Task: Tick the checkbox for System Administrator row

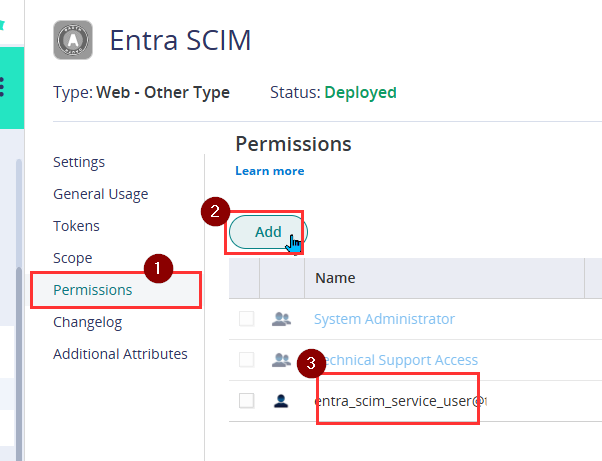Action: coord(246,319)
